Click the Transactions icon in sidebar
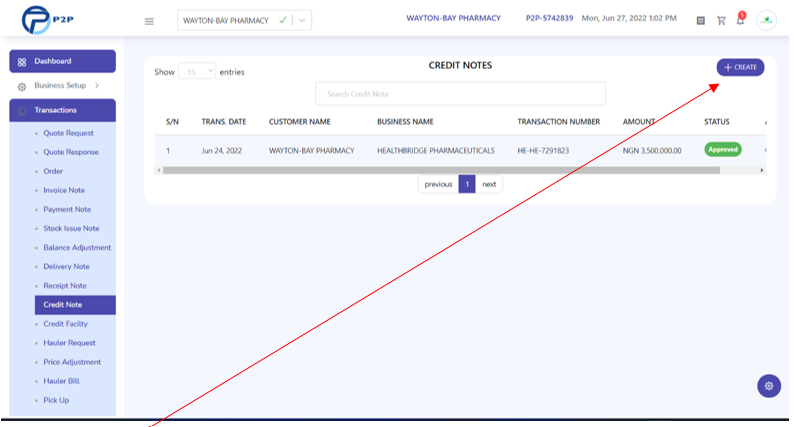Image resolution: width=795 pixels, height=427 pixels. pyautogui.click(x=22, y=111)
